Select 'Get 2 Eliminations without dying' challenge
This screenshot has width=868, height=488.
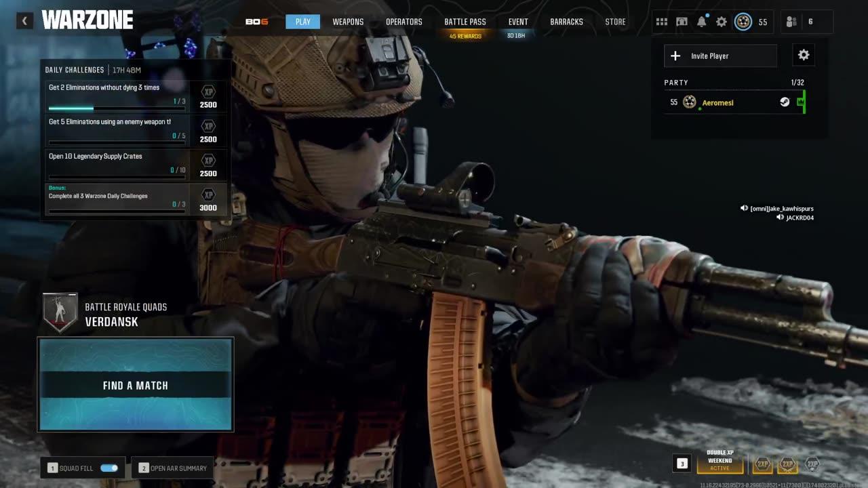[135, 96]
